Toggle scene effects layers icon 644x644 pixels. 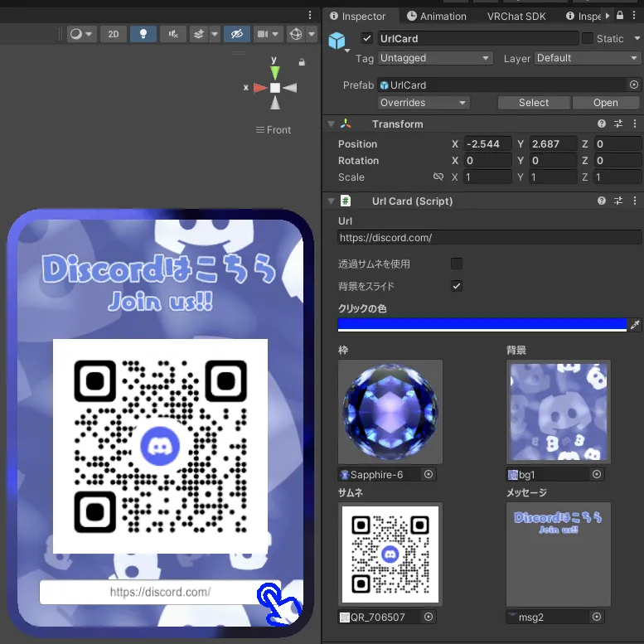tap(199, 34)
